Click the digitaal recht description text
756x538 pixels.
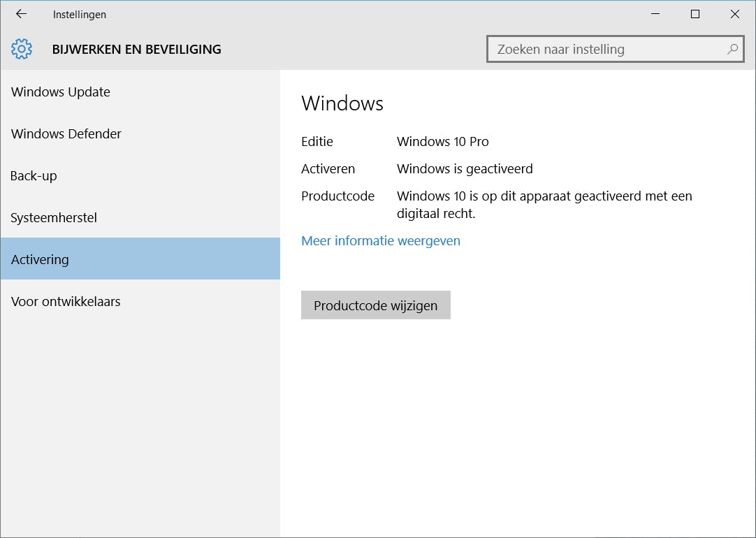click(544, 205)
